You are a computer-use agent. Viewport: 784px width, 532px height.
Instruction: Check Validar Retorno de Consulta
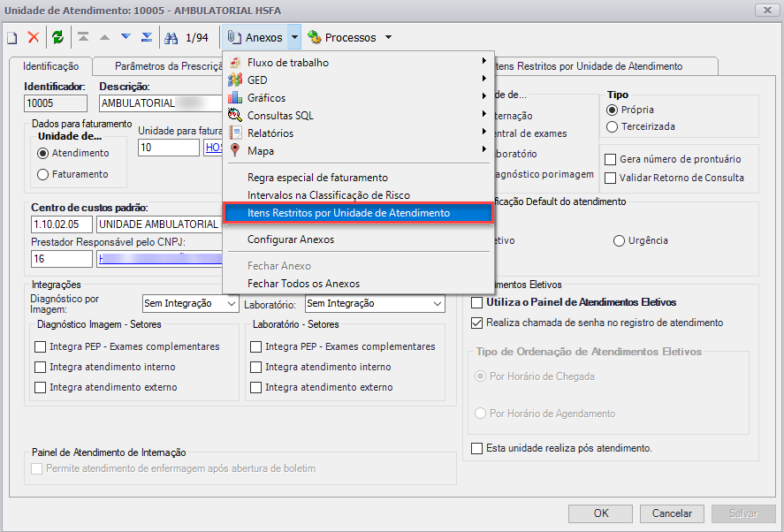tap(610, 178)
